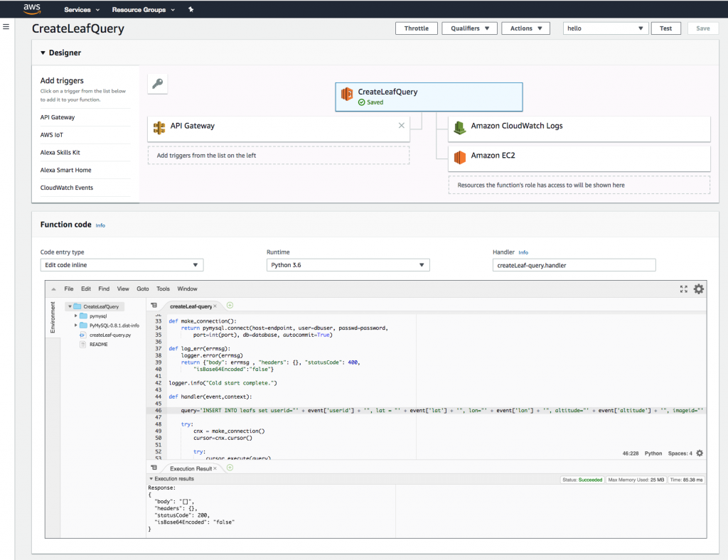Expand the pymysql folder
The image size is (728, 560).
tap(75, 316)
